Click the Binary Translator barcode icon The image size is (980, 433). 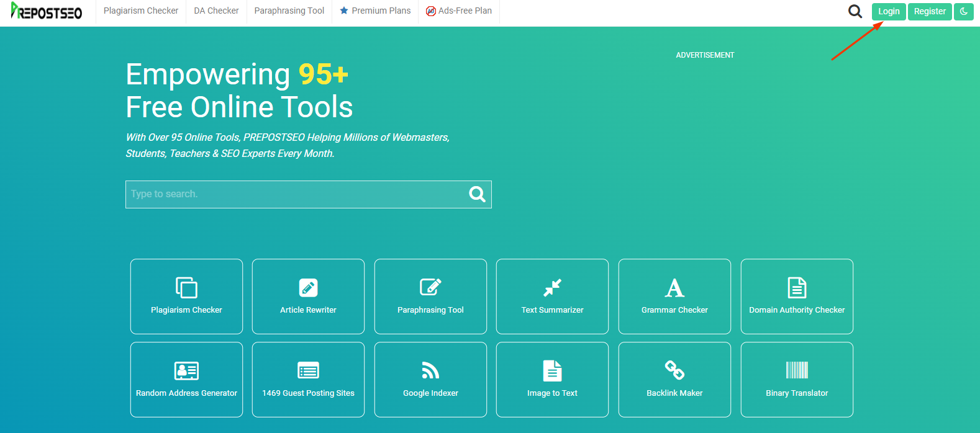[797, 370]
